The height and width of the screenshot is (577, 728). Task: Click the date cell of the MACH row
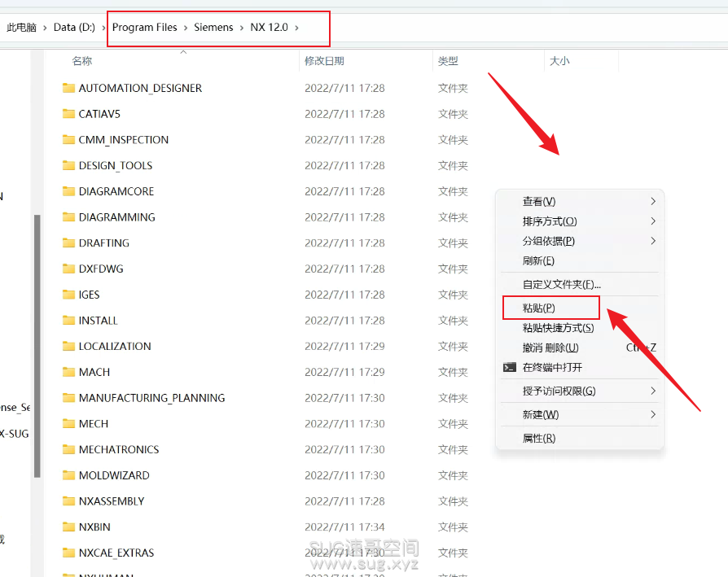pos(344,372)
